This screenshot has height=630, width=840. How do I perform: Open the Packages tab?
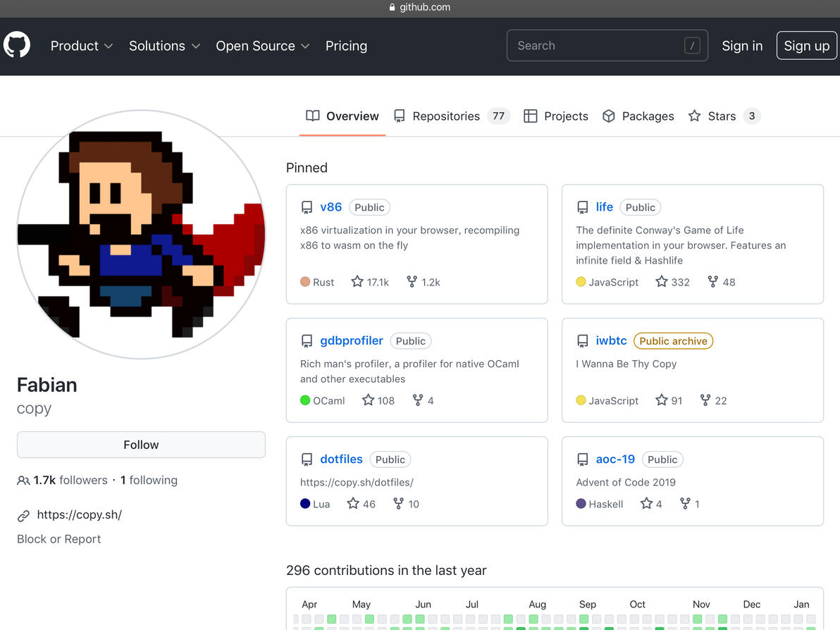coord(638,116)
